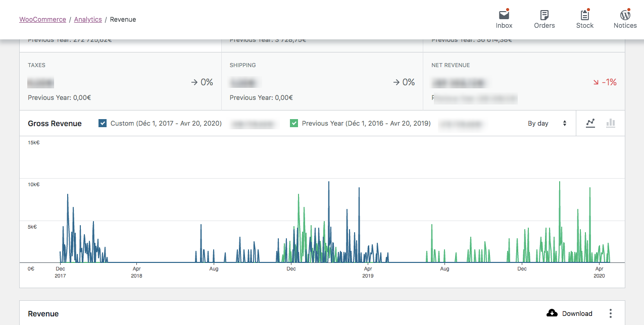Go to WooCommerce breadcrumb link
644x325 pixels.
tap(42, 19)
